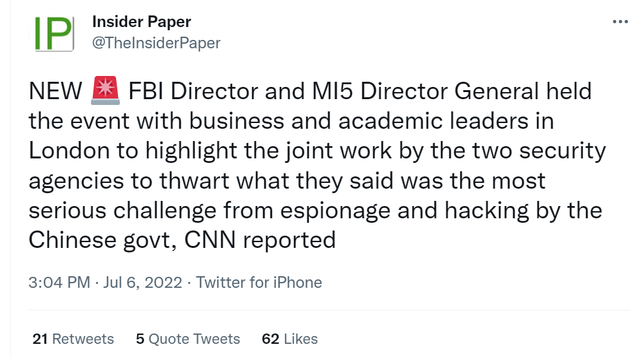
Task: Open the 3:04 PM timestamp link
Action: coord(59,283)
